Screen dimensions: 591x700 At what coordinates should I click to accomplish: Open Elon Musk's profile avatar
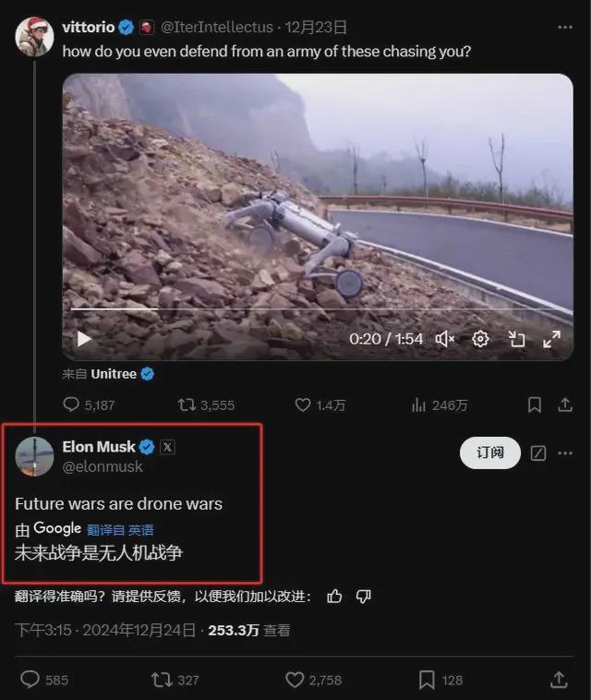coord(34,457)
